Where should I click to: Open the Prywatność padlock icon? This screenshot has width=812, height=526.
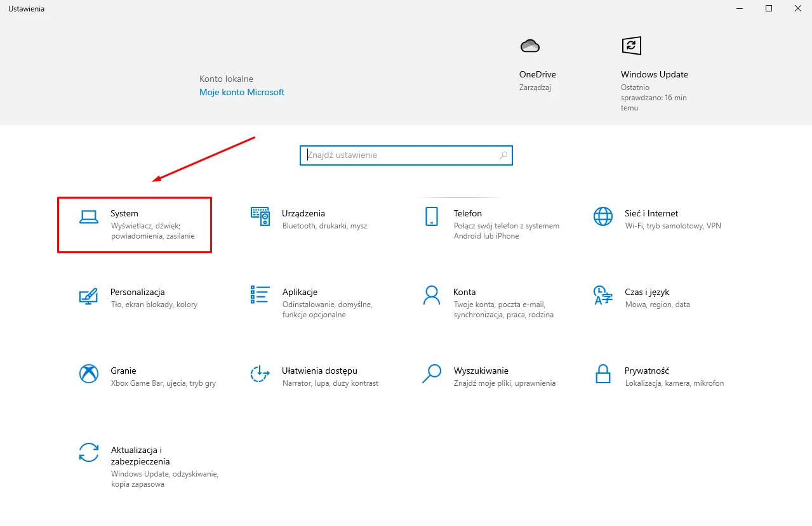602,374
